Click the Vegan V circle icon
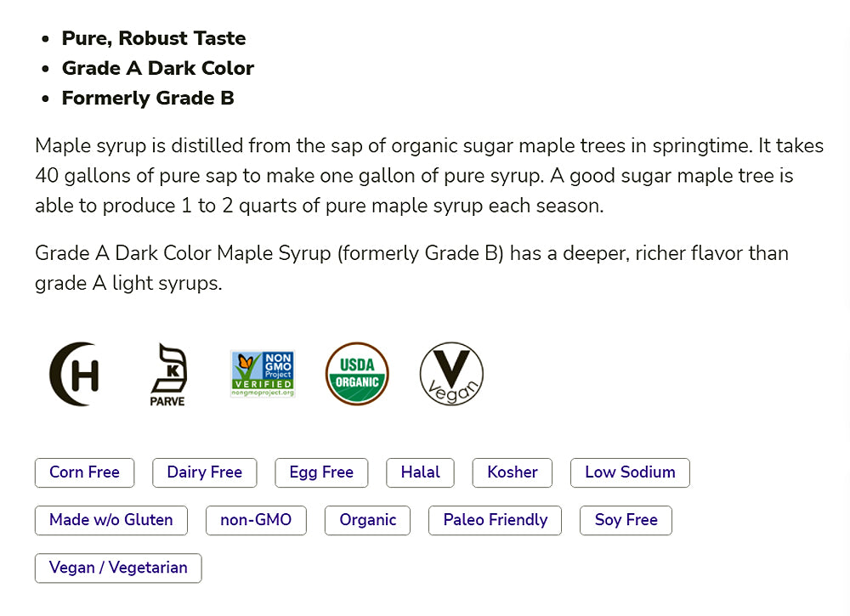 pos(451,374)
